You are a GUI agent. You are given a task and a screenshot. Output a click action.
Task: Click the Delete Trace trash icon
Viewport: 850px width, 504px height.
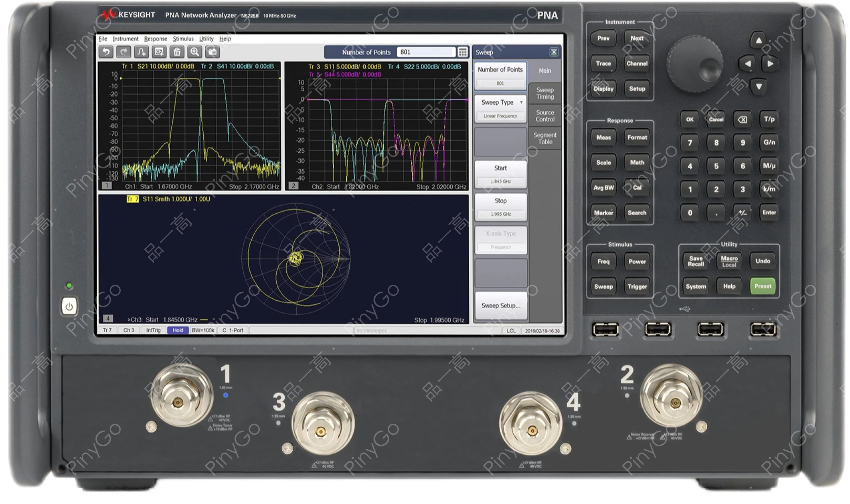tap(177, 52)
